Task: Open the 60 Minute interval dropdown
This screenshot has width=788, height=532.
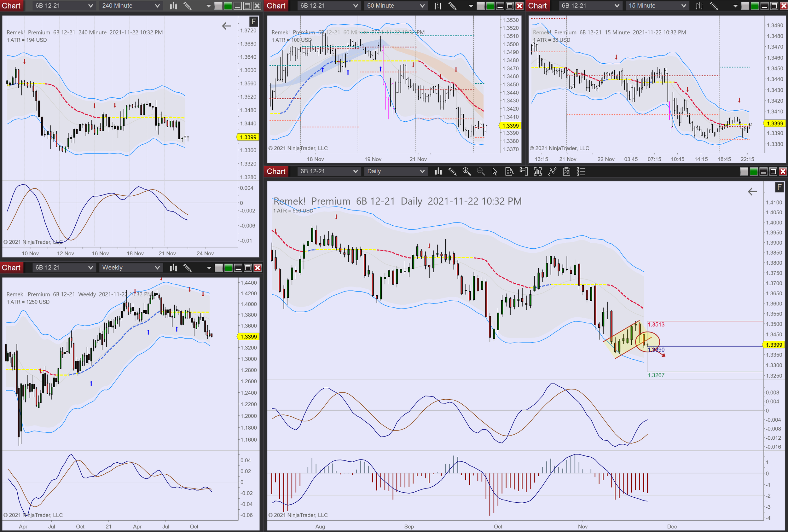Action: click(x=395, y=6)
